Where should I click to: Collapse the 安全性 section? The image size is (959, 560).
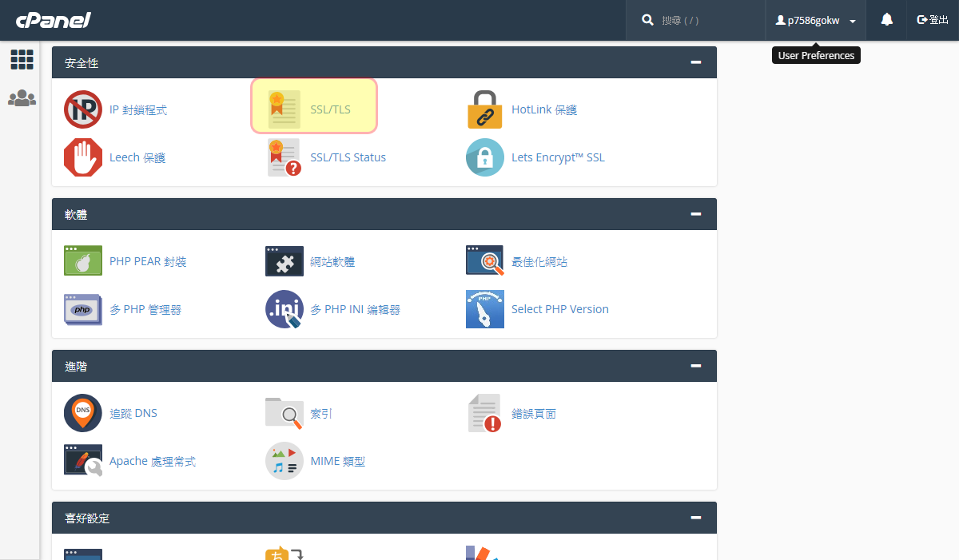pos(696,62)
